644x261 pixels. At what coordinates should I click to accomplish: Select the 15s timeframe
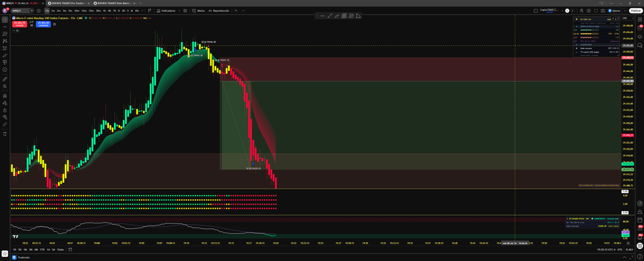pyautogui.click(x=47, y=11)
